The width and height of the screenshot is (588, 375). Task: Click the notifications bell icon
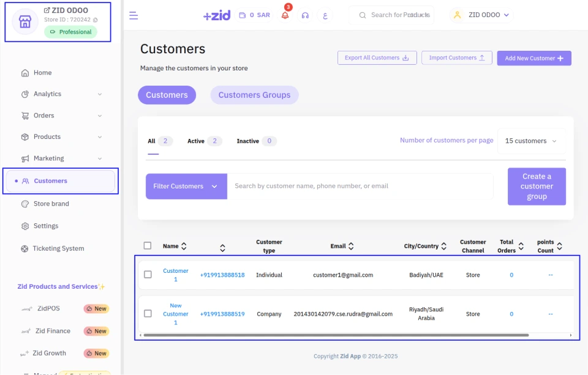tap(285, 15)
